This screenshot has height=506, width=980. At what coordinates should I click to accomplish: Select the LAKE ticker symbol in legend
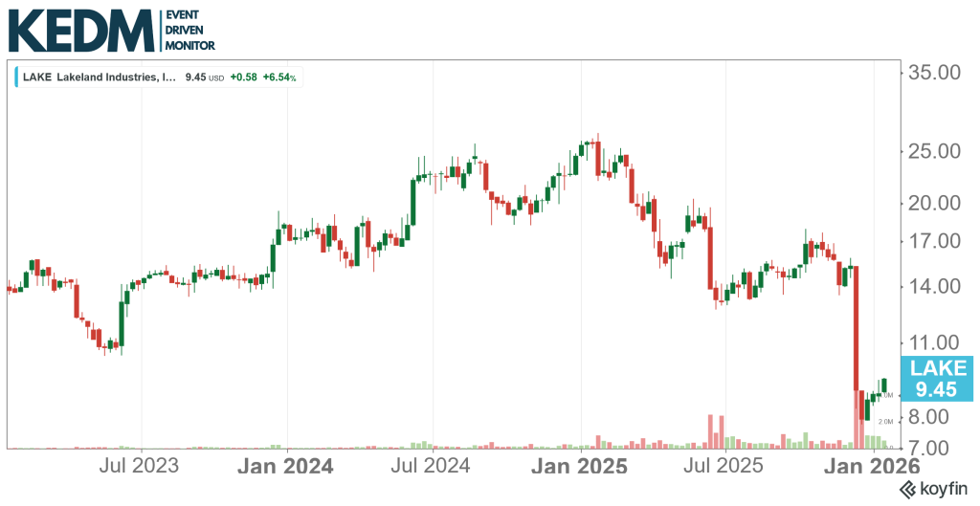pos(38,77)
